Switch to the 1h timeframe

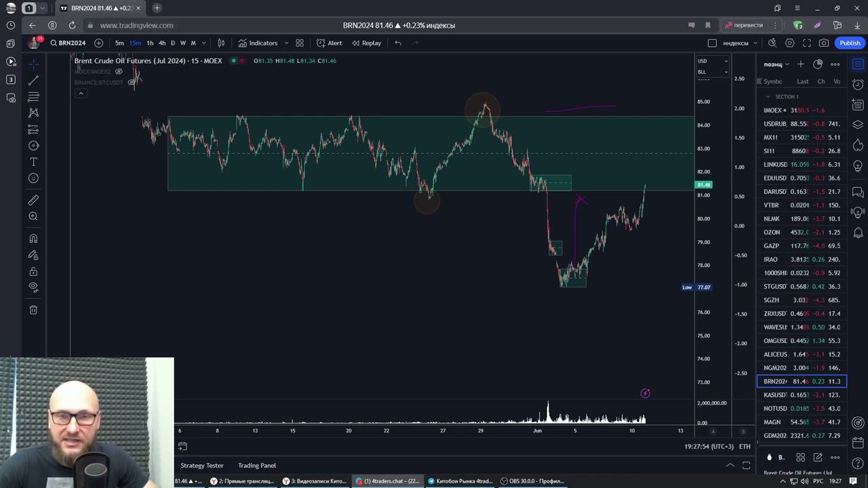pos(150,43)
